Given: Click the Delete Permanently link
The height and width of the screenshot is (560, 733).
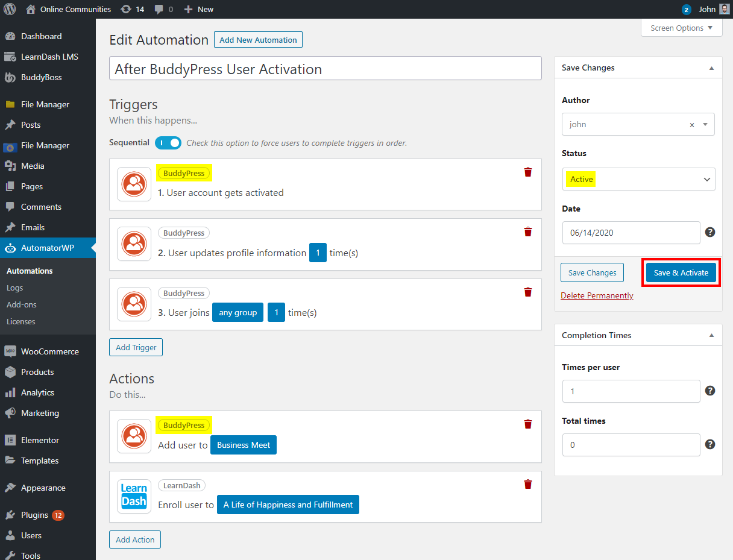Looking at the screenshot, I should (x=597, y=295).
